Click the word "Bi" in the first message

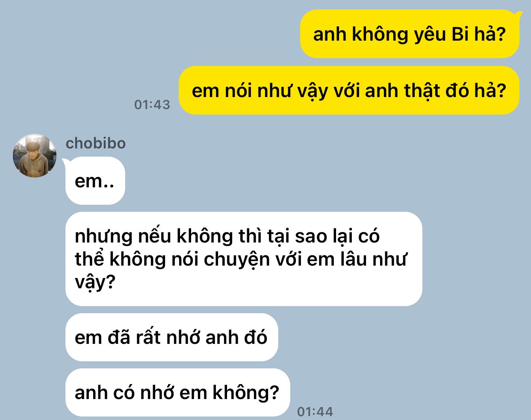460,34
